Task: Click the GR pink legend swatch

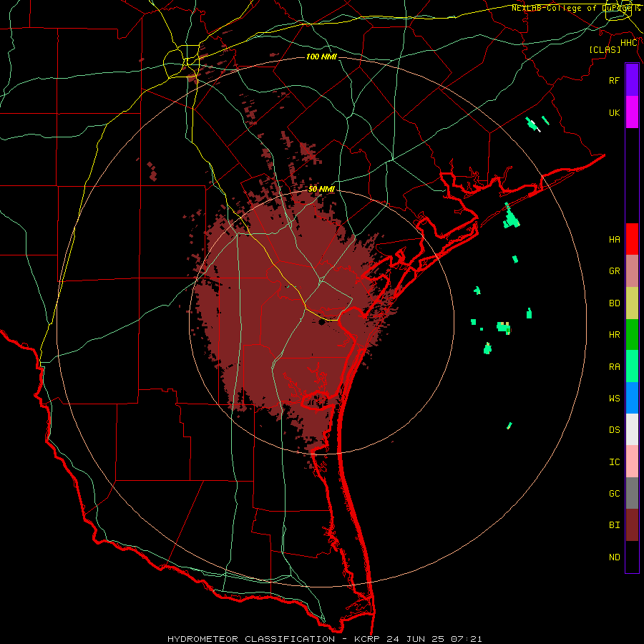Action: click(x=632, y=271)
